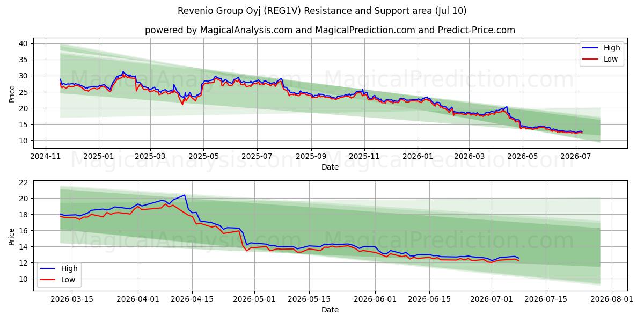Click bottom chart x-axis tick '2026-06-15'
The width and height of the screenshot is (644, 322).
(429, 299)
